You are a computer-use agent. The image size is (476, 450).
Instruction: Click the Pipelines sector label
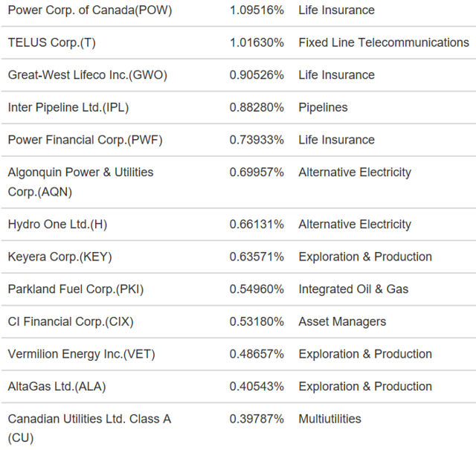coord(323,108)
